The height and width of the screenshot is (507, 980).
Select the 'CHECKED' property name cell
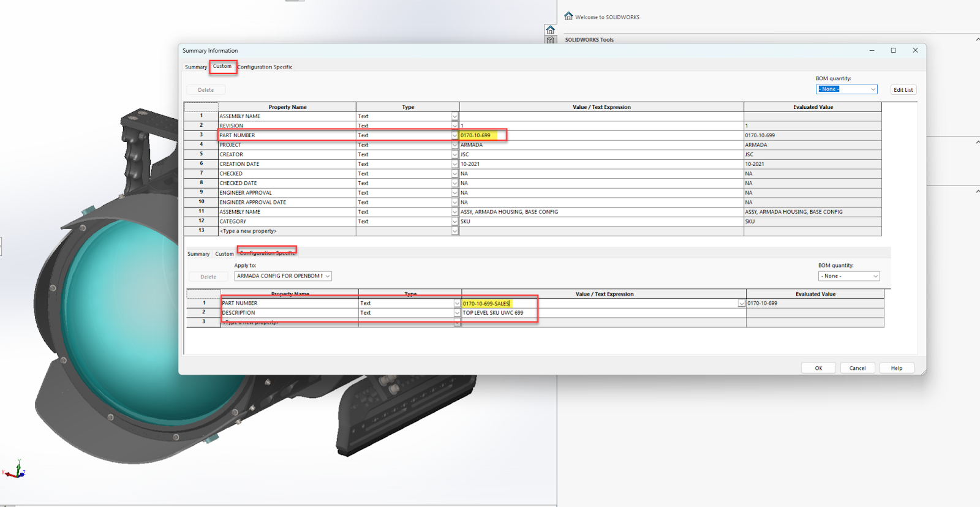[287, 173]
